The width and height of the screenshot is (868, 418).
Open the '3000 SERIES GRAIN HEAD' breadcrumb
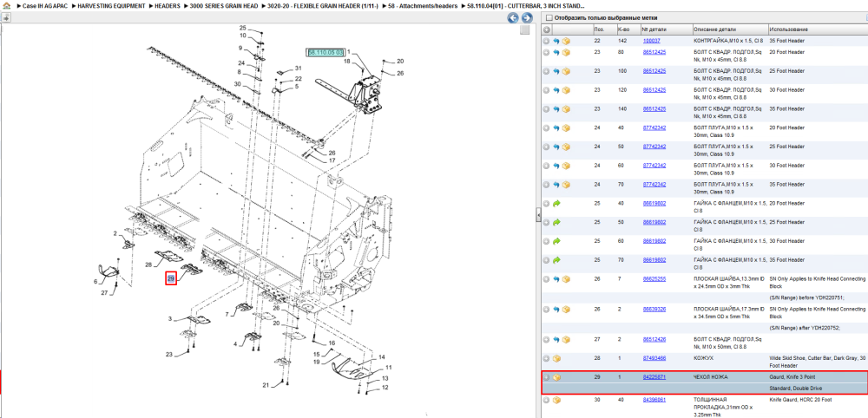pyautogui.click(x=224, y=6)
